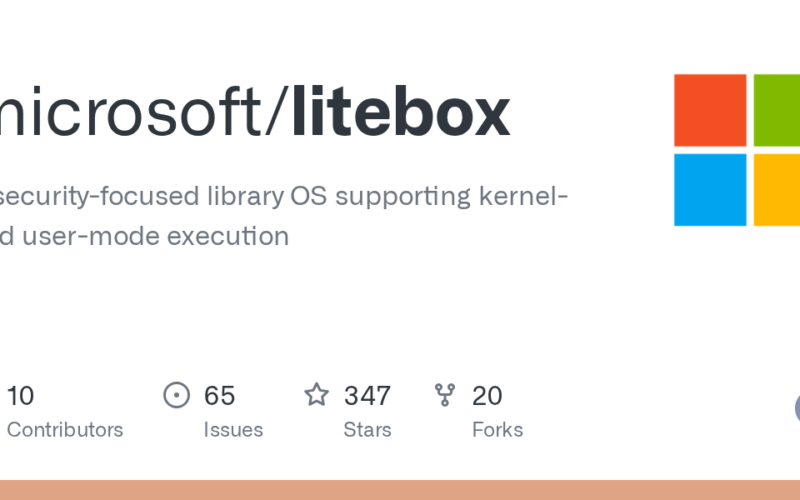The image size is (800, 500).
Task: Click the Forks branch icon
Action: 445,396
